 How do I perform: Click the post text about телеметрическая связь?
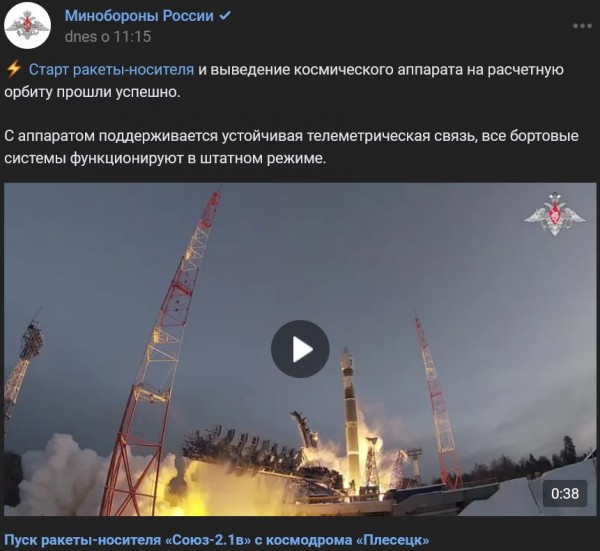click(291, 136)
